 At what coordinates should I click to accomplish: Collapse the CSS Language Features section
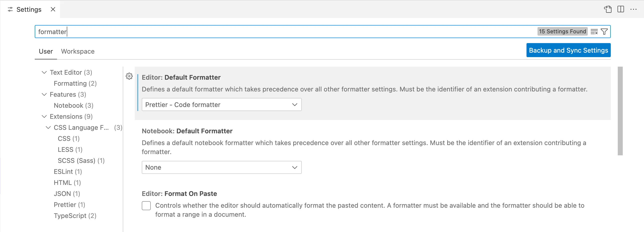pos(48,128)
